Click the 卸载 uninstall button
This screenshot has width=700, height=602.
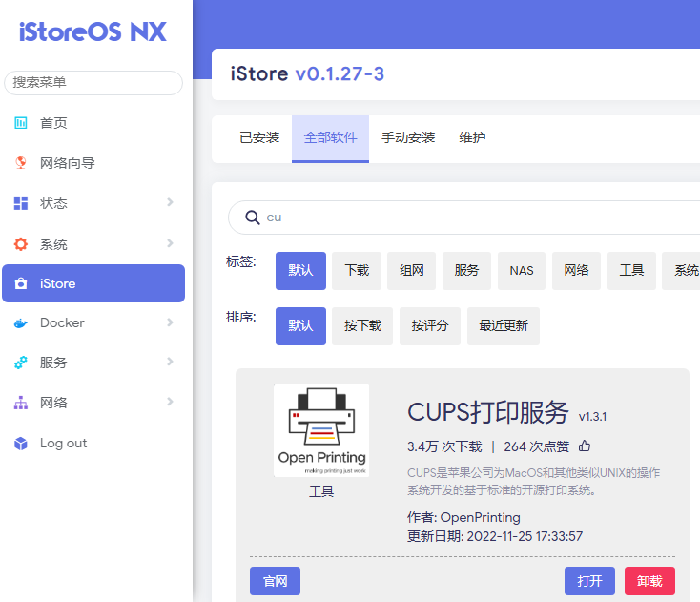(649, 581)
